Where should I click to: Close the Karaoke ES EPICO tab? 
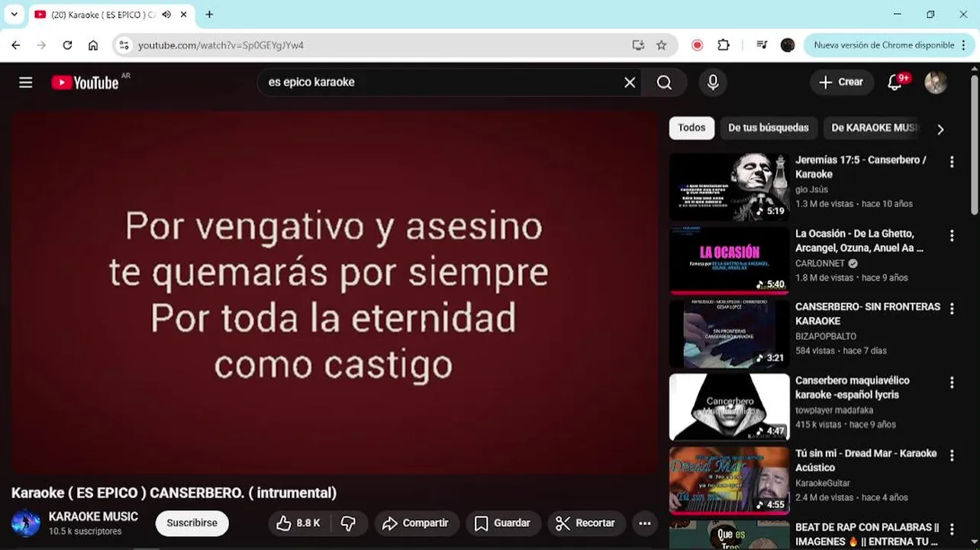[183, 14]
